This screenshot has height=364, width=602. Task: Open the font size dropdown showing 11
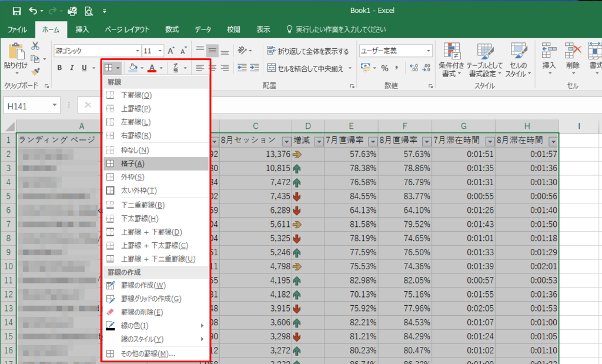(x=160, y=51)
